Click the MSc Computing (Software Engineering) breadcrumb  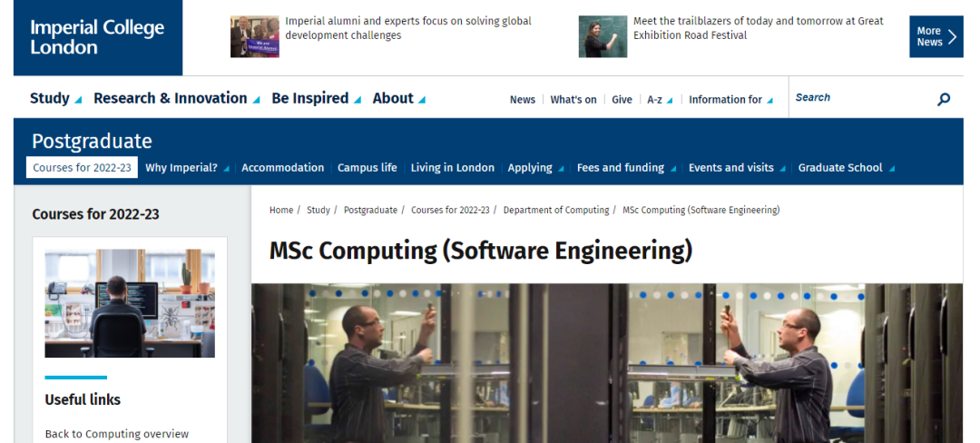pyautogui.click(x=701, y=210)
